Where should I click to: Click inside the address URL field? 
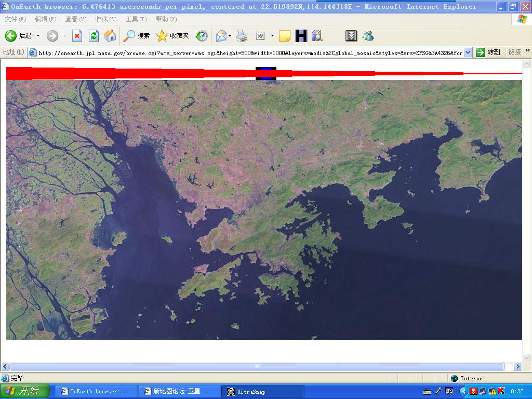(249, 52)
